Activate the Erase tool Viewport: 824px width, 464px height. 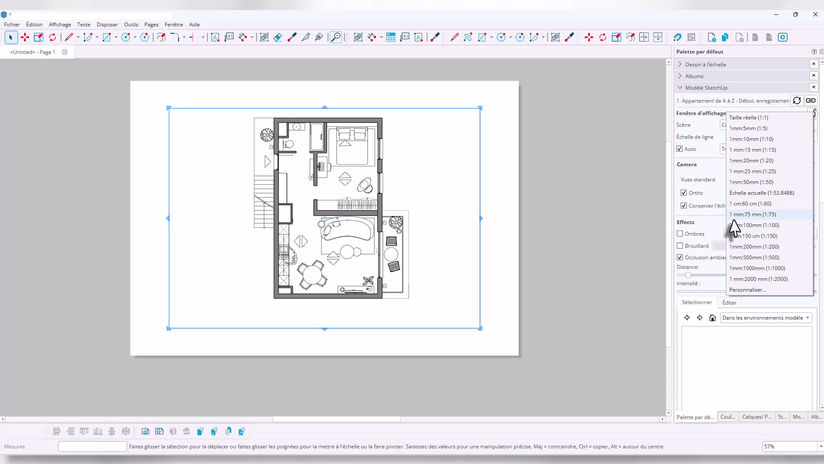(x=278, y=37)
